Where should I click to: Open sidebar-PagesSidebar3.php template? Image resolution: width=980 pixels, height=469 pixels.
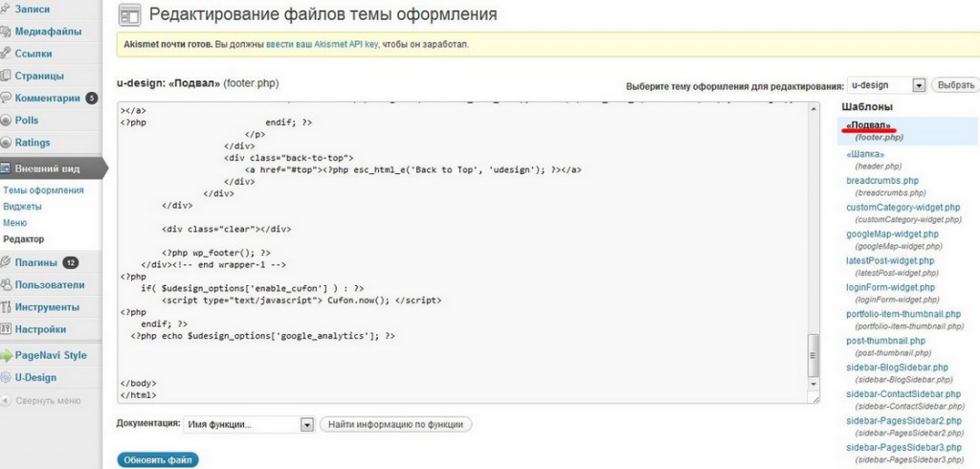[903, 448]
